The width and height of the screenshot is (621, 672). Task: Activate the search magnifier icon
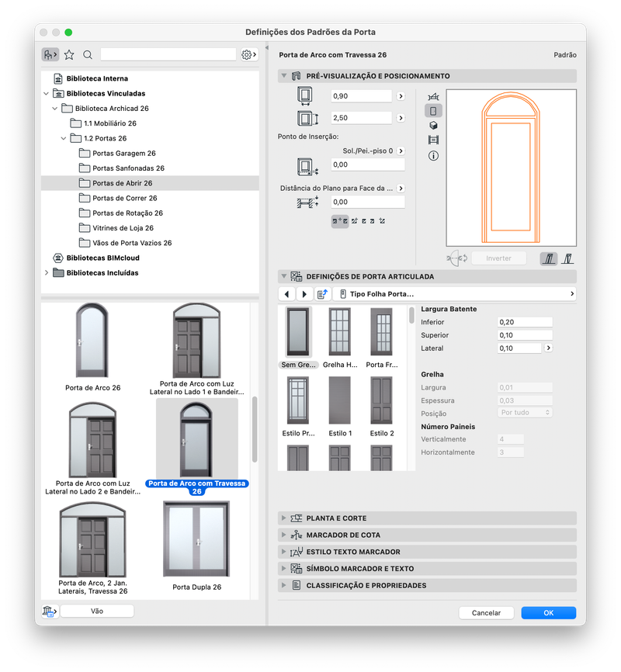click(88, 55)
